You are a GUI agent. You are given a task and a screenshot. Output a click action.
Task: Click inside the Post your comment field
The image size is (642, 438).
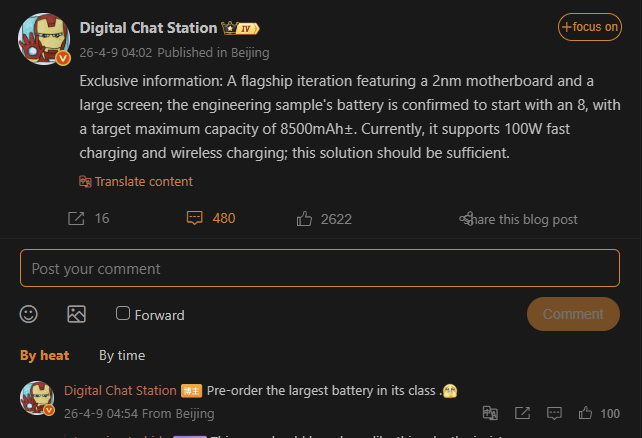pos(320,269)
